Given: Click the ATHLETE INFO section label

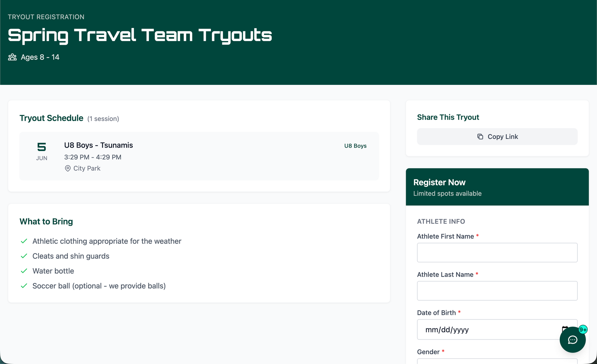Looking at the screenshot, I should 441,221.
